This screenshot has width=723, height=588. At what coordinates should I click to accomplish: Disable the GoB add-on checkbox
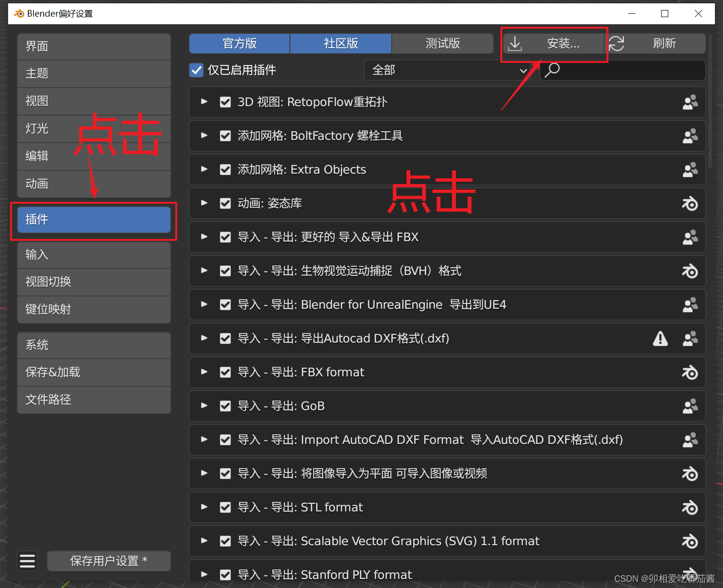click(226, 406)
